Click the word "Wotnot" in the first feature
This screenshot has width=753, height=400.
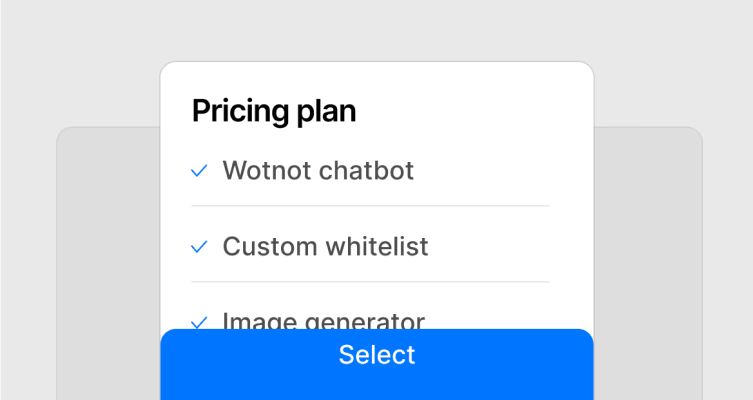point(267,170)
